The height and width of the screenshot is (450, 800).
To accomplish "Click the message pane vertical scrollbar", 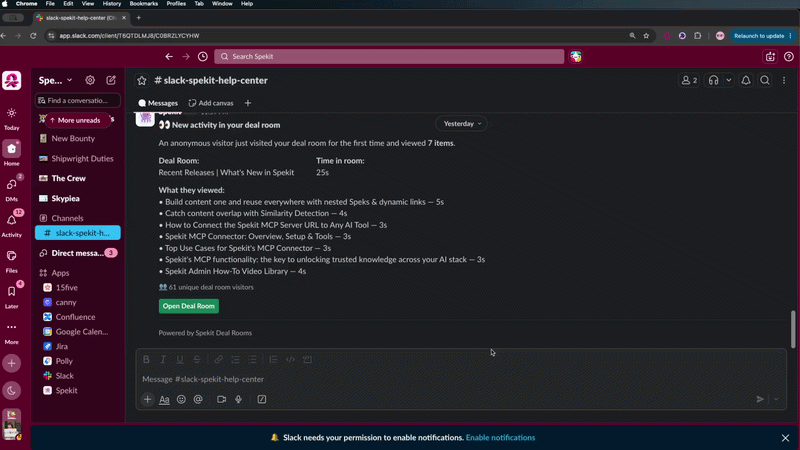I will pyautogui.click(x=792, y=329).
